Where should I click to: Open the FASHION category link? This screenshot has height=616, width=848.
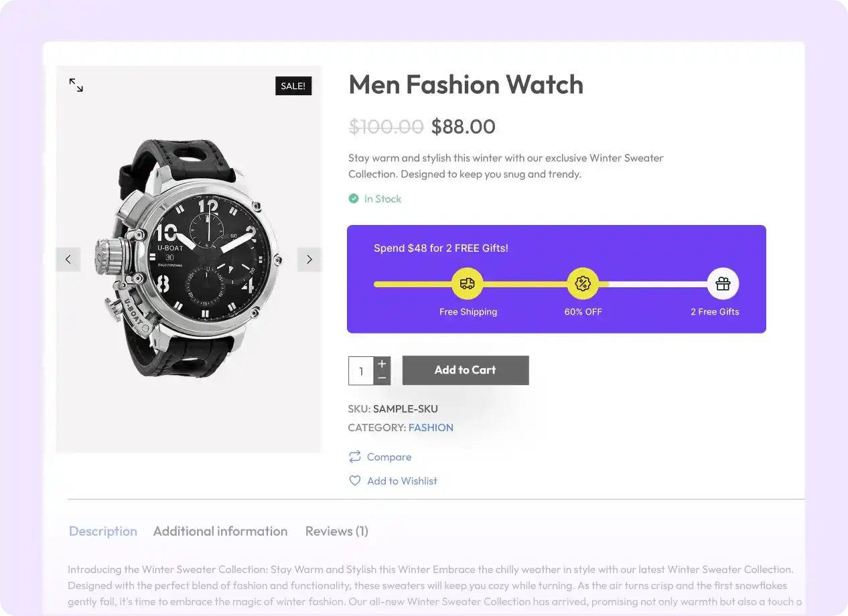pyautogui.click(x=431, y=427)
